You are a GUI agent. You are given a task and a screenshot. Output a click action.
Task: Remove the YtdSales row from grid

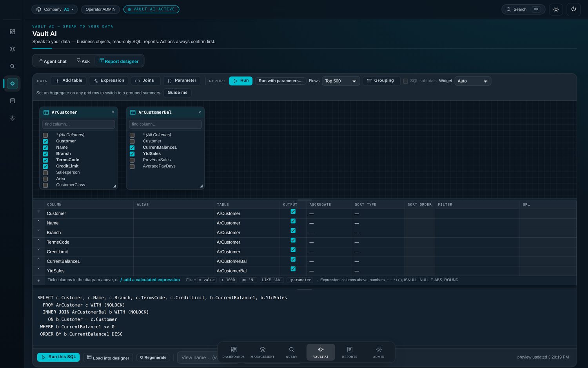tap(38, 269)
